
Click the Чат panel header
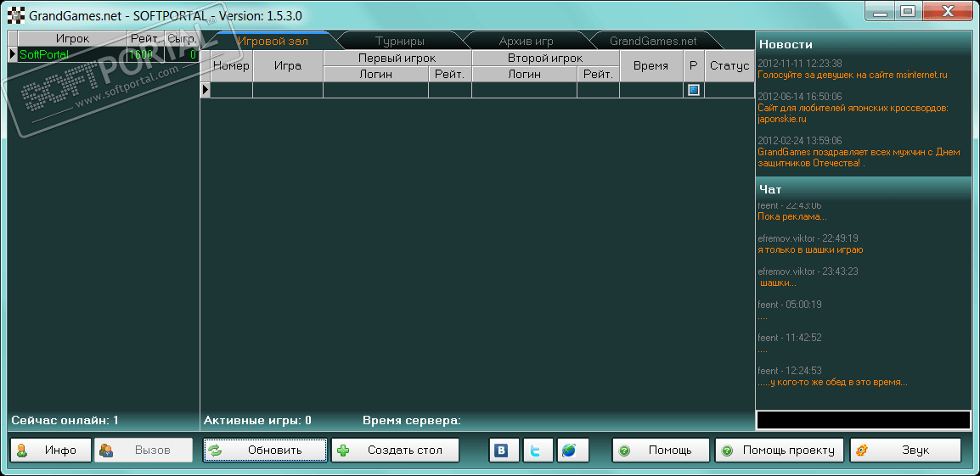[863, 188]
